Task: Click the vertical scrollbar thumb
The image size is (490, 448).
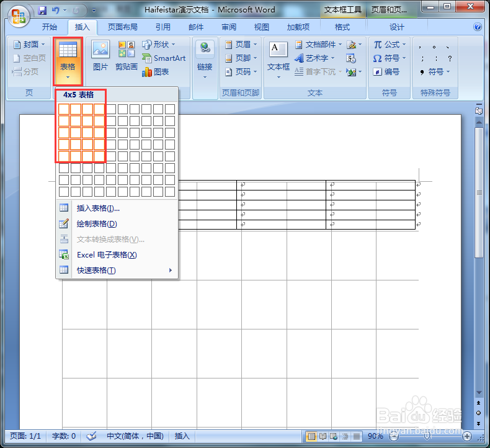Action: pyautogui.click(x=479, y=192)
